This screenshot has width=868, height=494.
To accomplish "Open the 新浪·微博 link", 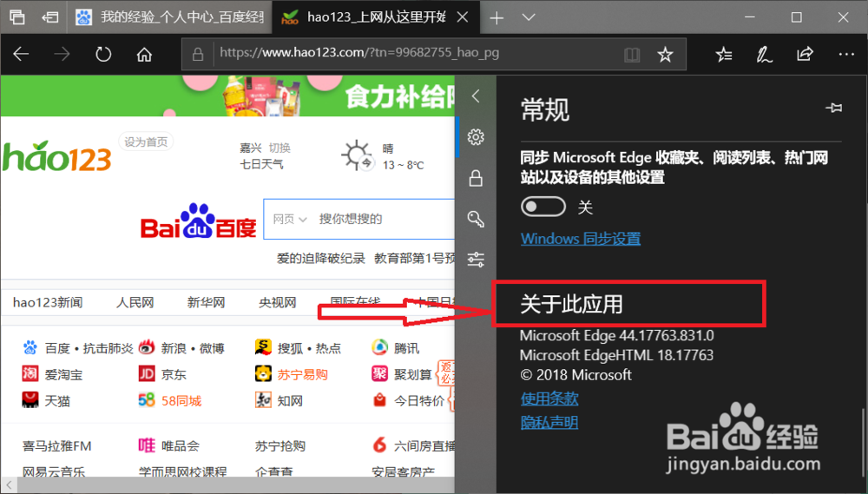I will click(x=193, y=348).
